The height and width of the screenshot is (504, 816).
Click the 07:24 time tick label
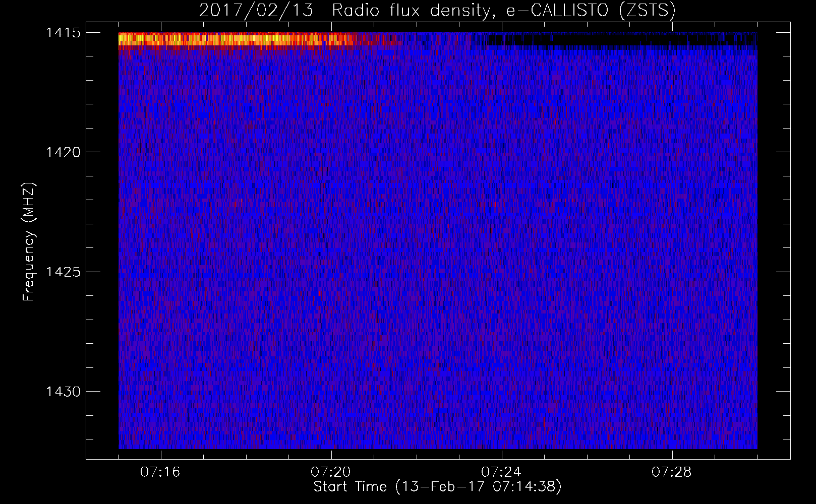[x=501, y=472]
